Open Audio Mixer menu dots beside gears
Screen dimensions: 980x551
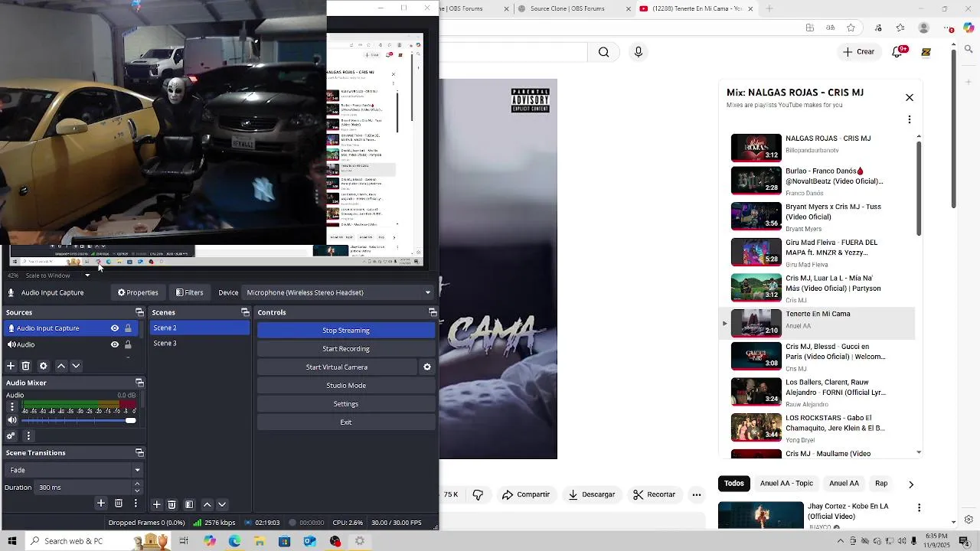[28, 436]
